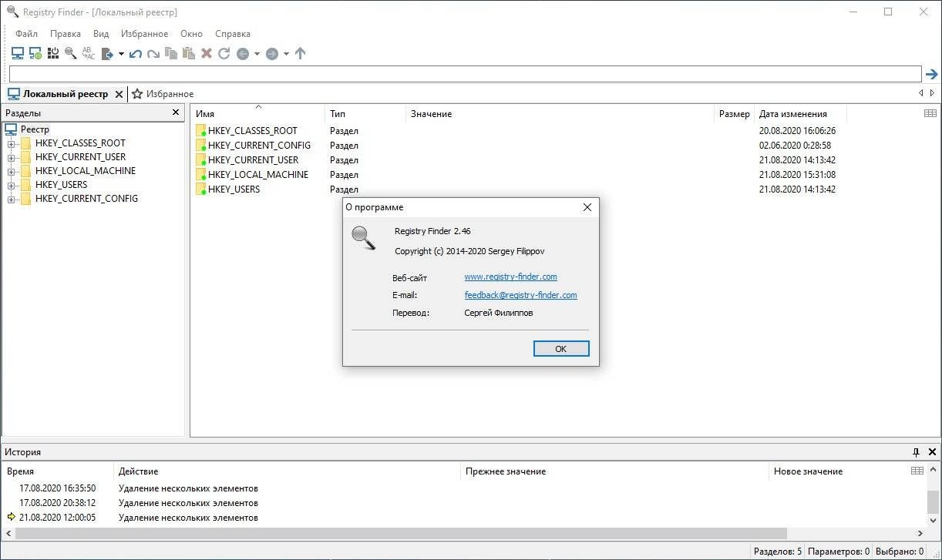
Task: Click the date 21.08.2020 15:31:08 cell
Action: point(797,175)
